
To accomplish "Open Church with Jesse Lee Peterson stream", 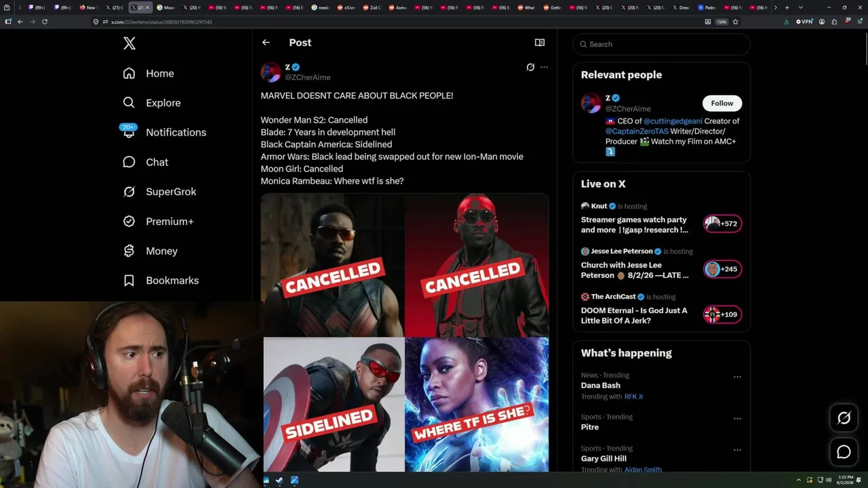I will (635, 270).
